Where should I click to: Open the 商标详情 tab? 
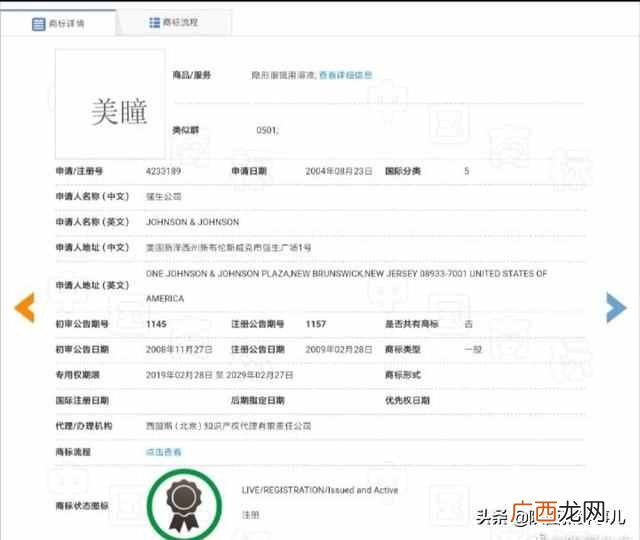(x=58, y=23)
